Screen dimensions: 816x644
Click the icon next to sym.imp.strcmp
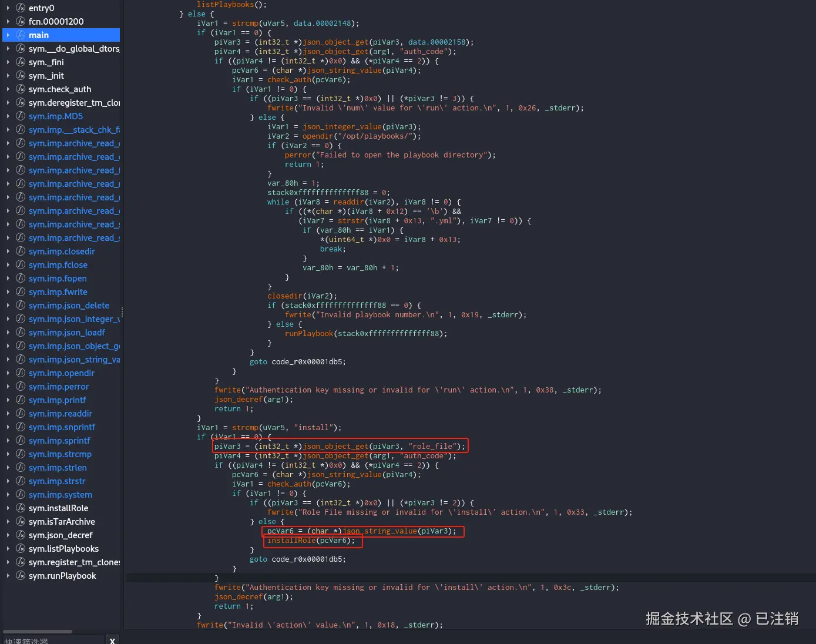(x=21, y=454)
